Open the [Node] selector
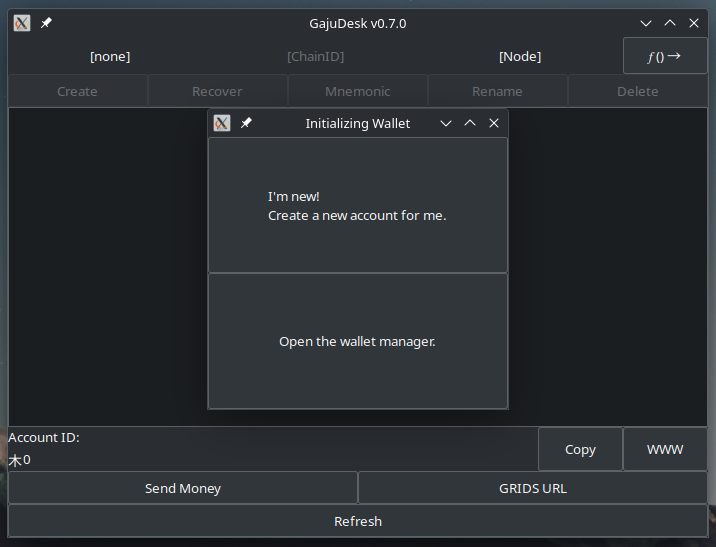This screenshot has width=716, height=547. tap(520, 57)
